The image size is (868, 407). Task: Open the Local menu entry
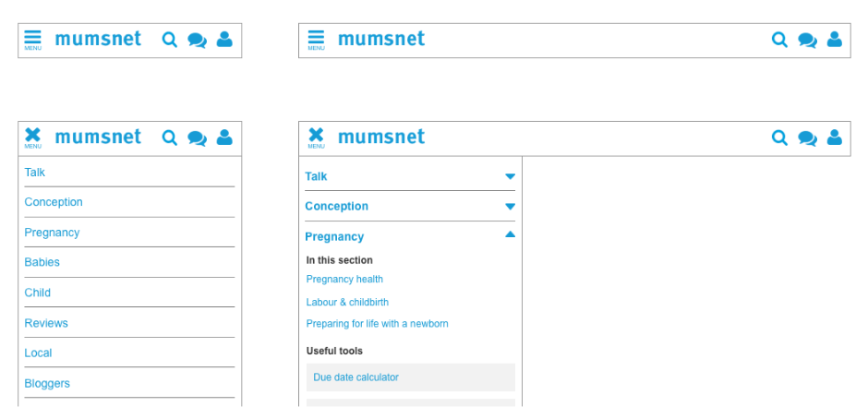click(x=38, y=353)
